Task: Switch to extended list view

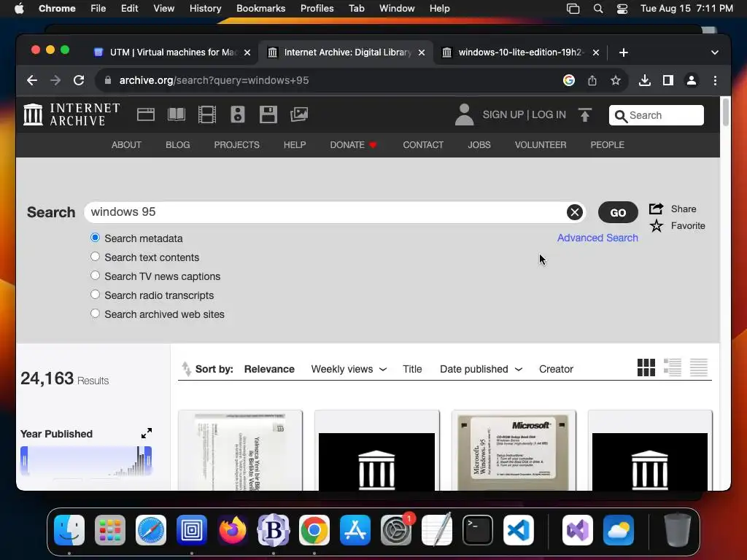Action: [672, 367]
